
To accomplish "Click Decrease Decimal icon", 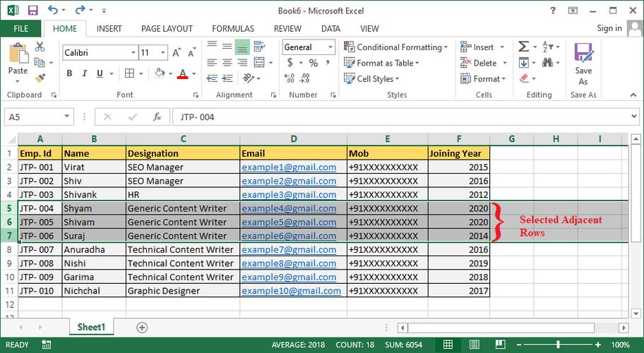I will pos(305,78).
